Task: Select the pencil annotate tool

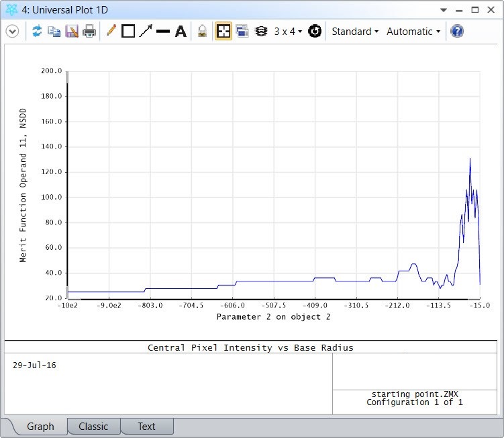Action: click(111, 31)
